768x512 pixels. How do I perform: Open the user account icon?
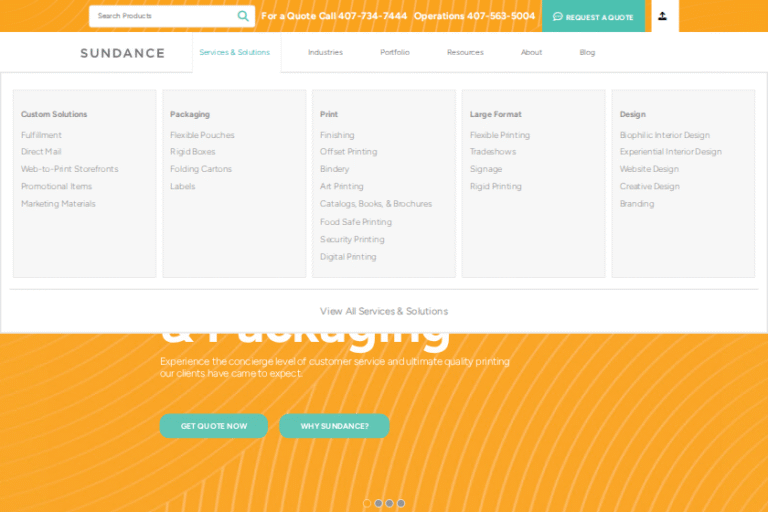click(x=662, y=16)
